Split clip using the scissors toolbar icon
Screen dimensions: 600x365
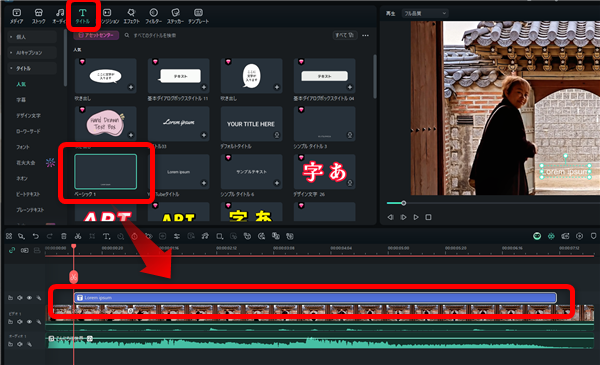pyautogui.click(x=78, y=236)
